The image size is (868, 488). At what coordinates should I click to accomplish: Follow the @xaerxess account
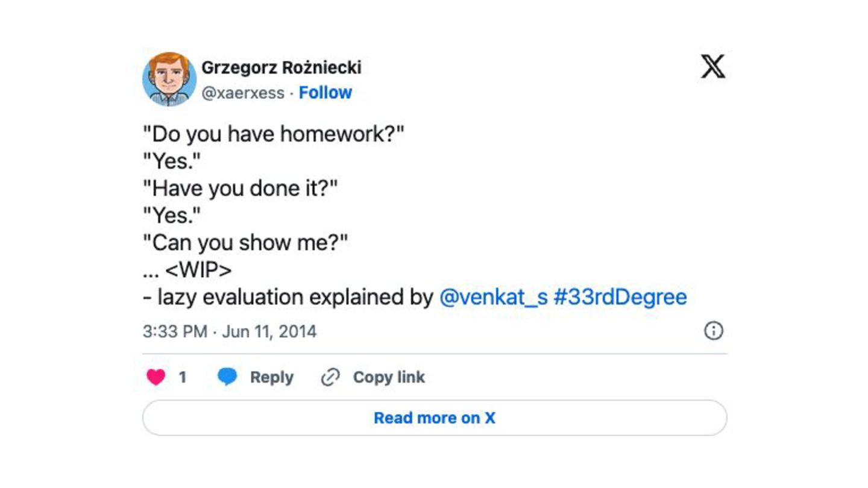[325, 93]
